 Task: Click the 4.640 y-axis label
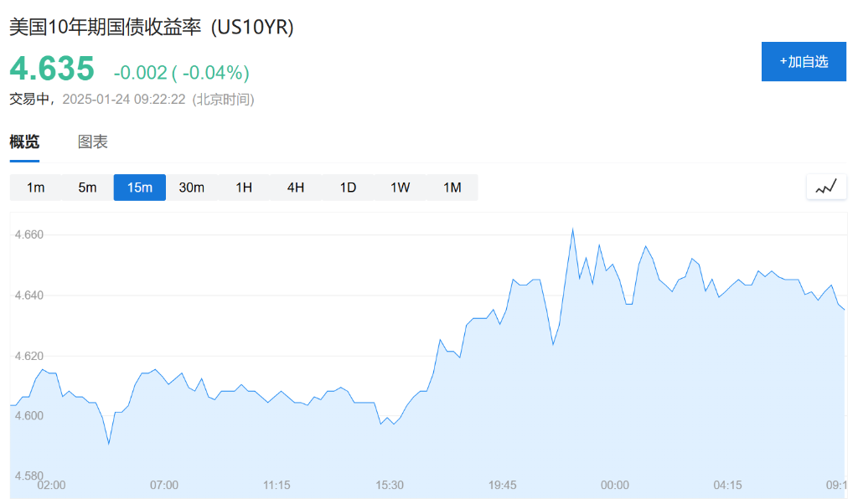coord(29,296)
